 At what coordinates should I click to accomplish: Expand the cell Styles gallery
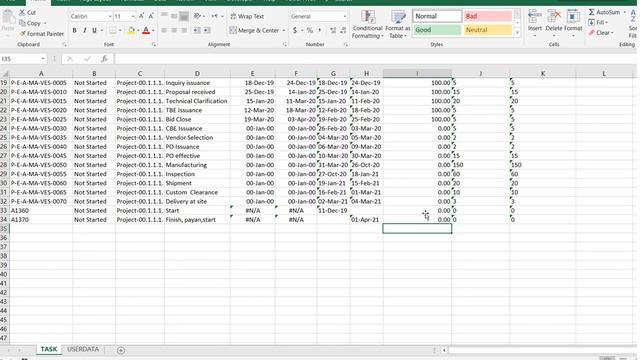pos(517,33)
